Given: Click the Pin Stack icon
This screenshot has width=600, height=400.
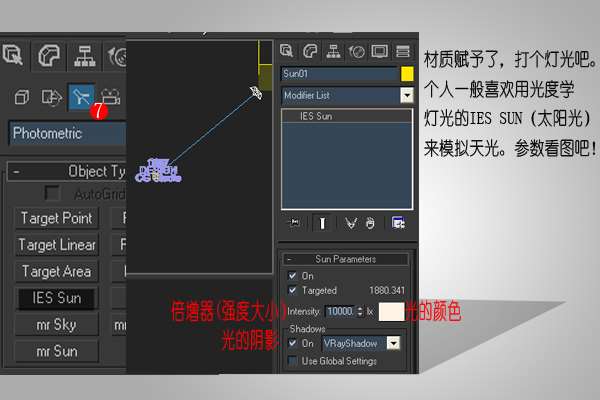Looking at the screenshot, I should [x=295, y=222].
